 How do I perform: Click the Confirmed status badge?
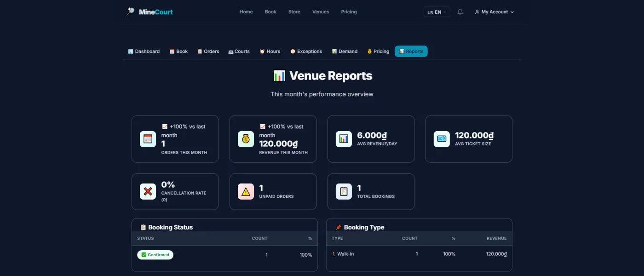(155, 255)
